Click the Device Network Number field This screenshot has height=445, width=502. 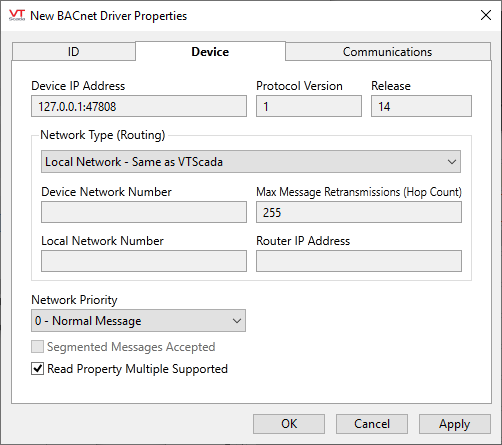click(x=144, y=212)
